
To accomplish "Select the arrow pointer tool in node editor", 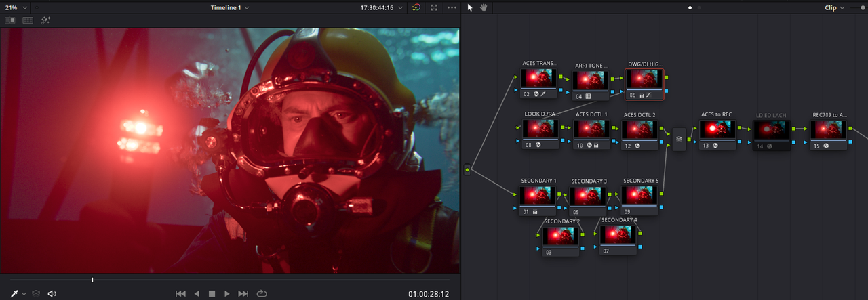I will click(471, 7).
